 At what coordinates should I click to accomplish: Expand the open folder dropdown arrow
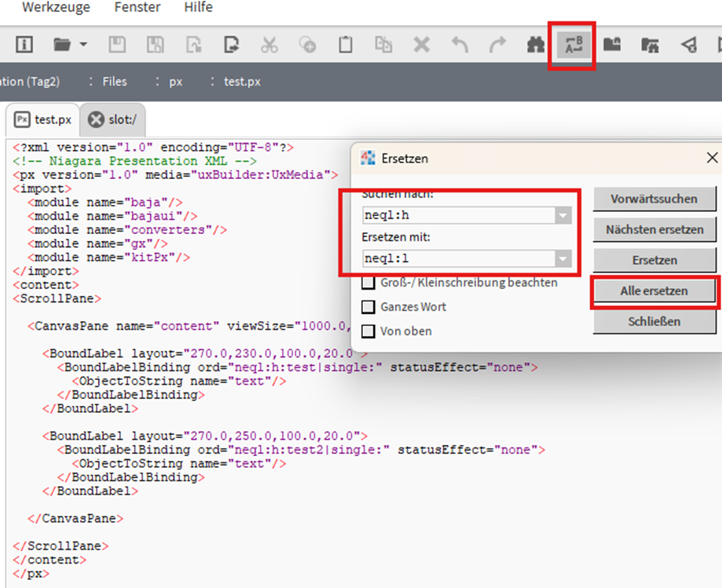click(x=83, y=45)
